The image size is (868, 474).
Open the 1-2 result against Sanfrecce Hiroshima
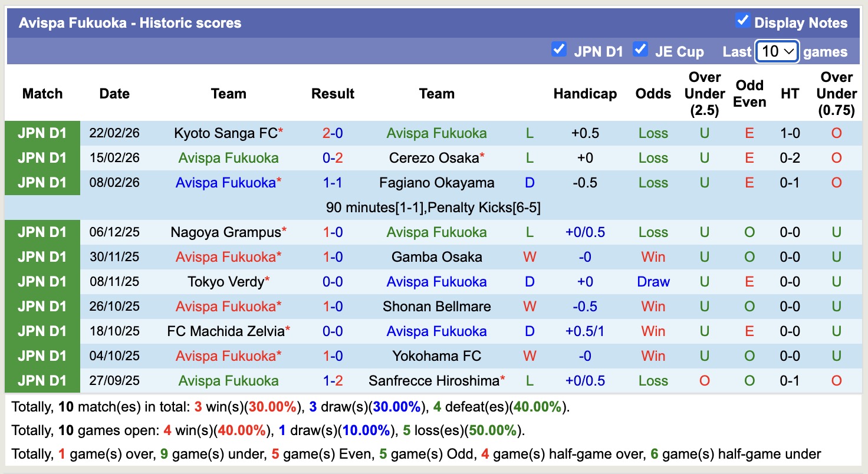(x=333, y=381)
